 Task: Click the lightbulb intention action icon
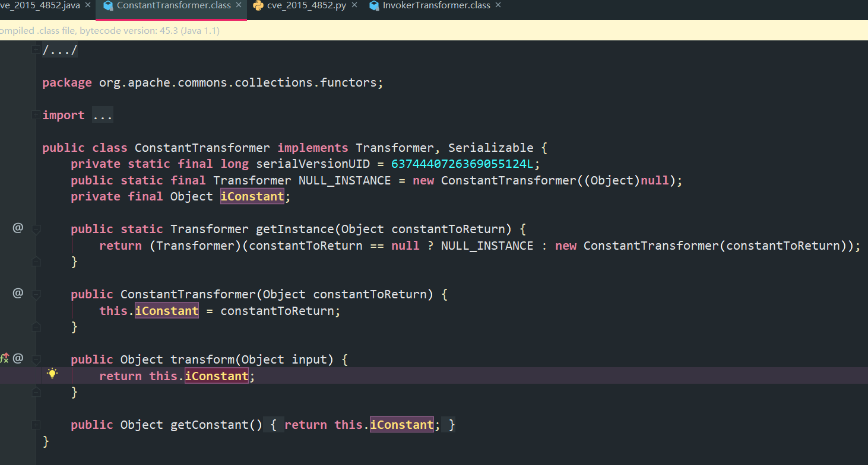pos(52,374)
